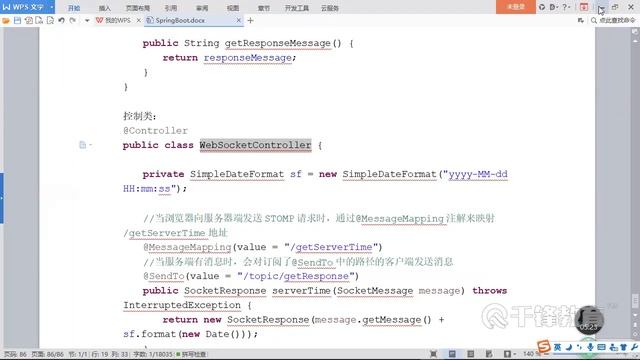Click the Sogou skin shirt icon
Screen dimensions: 640x360
tap(623, 347)
